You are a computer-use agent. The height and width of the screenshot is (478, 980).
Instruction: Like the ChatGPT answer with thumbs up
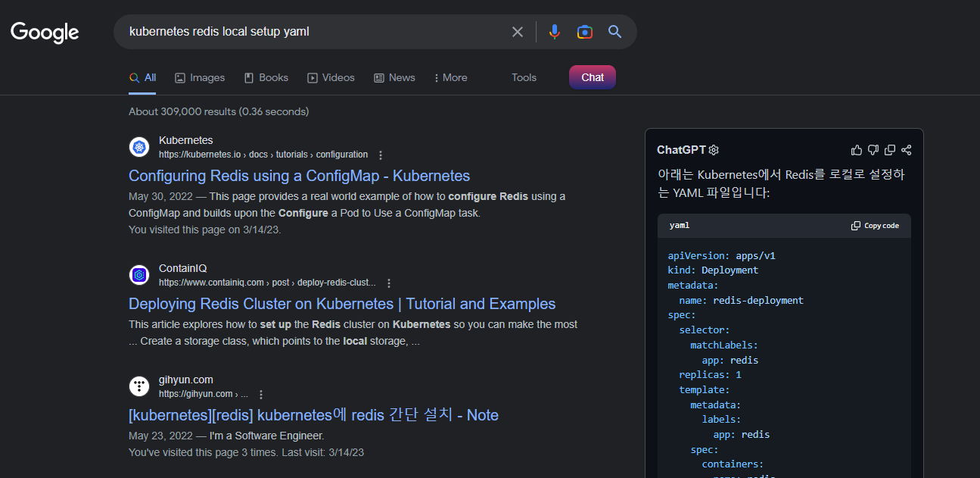(x=857, y=150)
